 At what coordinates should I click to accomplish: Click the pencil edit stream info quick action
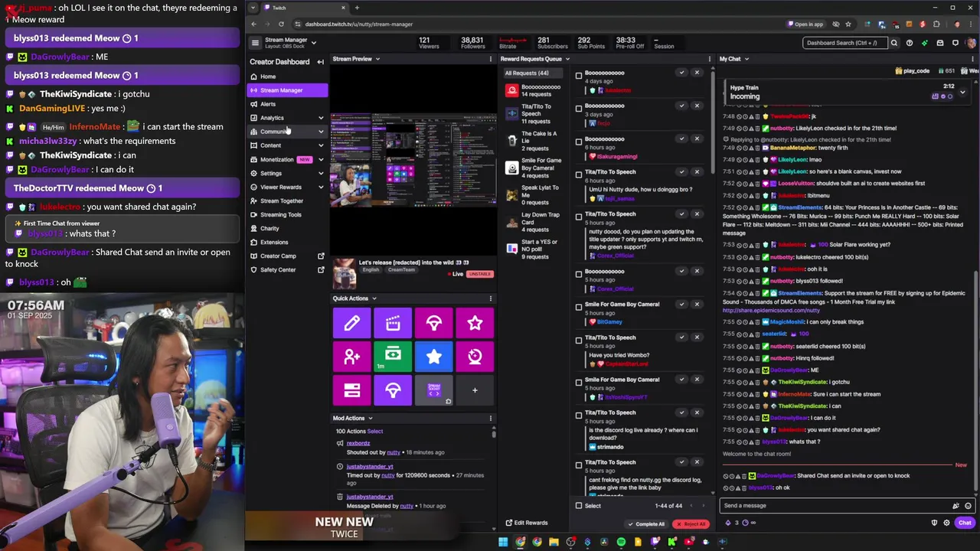(x=352, y=323)
